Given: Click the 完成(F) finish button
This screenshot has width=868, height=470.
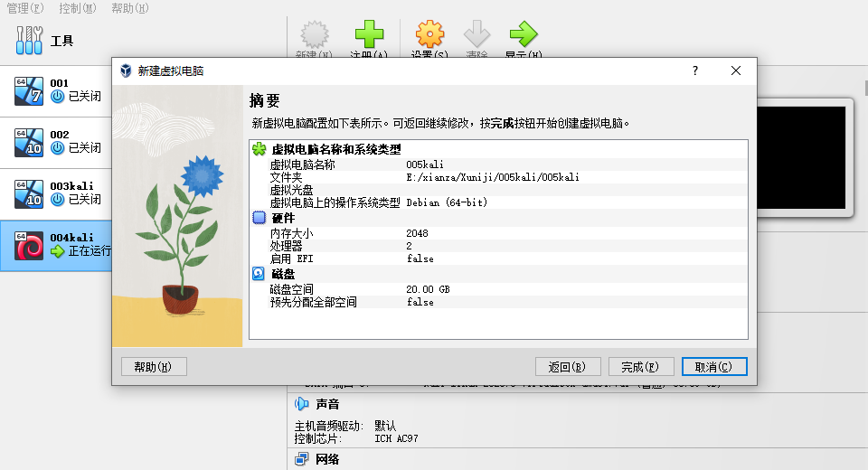Looking at the screenshot, I should (641, 367).
